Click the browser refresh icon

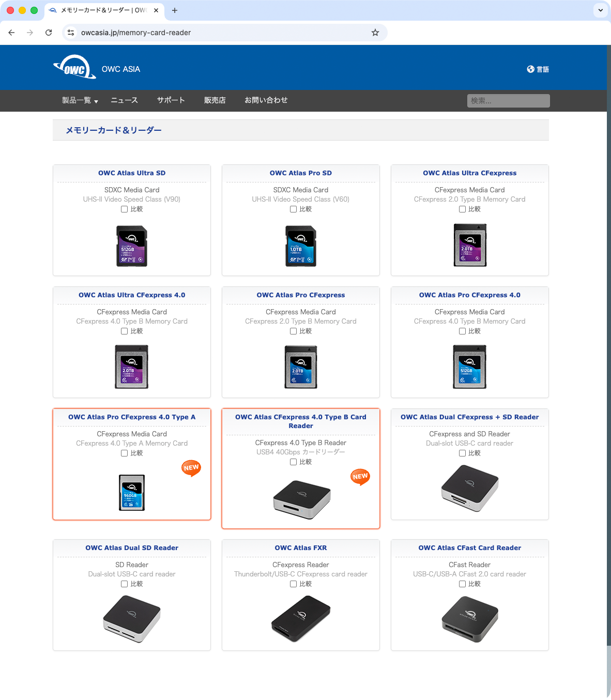(49, 32)
